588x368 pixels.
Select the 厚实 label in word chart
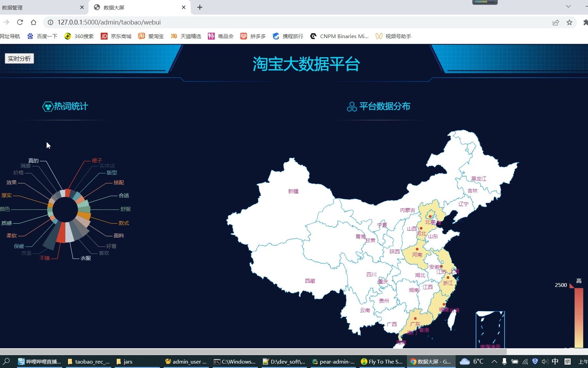[6, 196]
